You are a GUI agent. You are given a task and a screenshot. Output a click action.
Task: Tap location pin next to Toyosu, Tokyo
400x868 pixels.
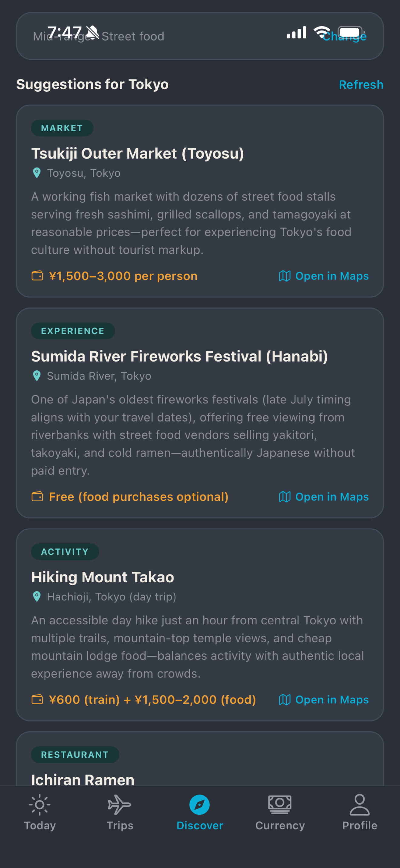click(x=37, y=173)
